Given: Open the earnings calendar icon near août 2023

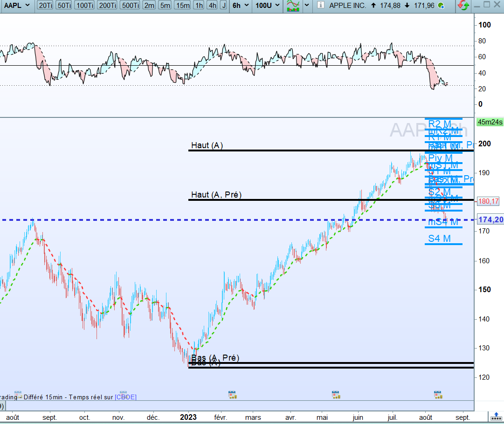Looking at the screenshot, I should [x=438, y=395].
